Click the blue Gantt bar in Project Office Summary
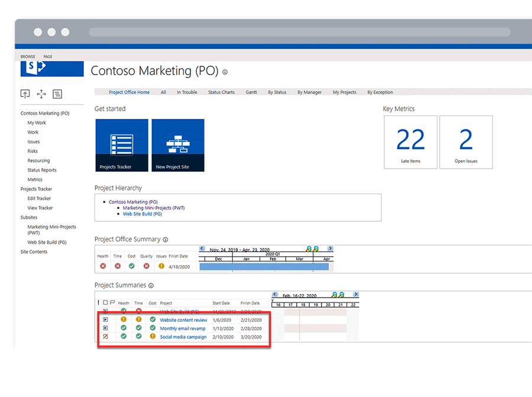The height and width of the screenshot is (397, 532). (264, 267)
